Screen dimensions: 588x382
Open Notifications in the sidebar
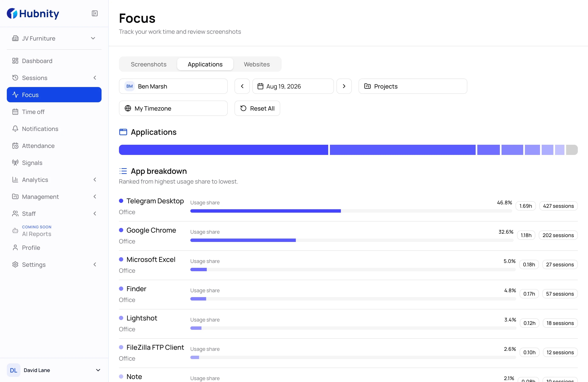tap(54, 129)
